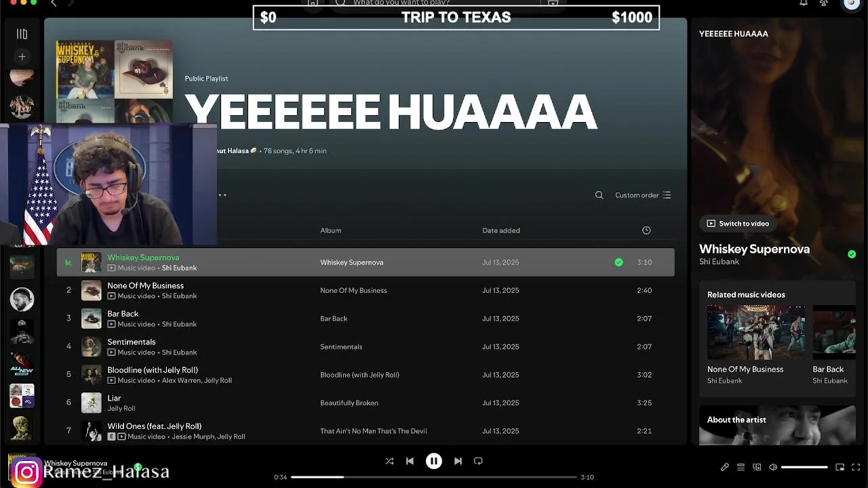Open user profile avatar menu

852,4
